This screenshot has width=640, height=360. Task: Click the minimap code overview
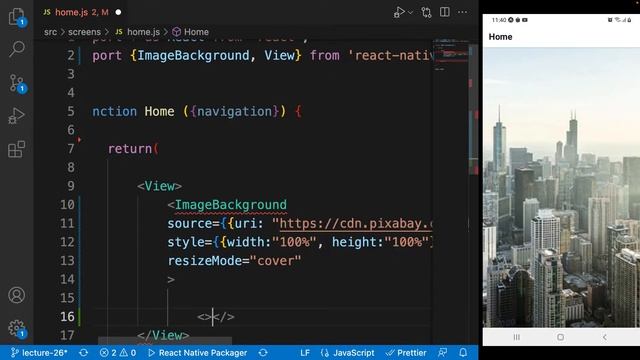[x=451, y=55]
